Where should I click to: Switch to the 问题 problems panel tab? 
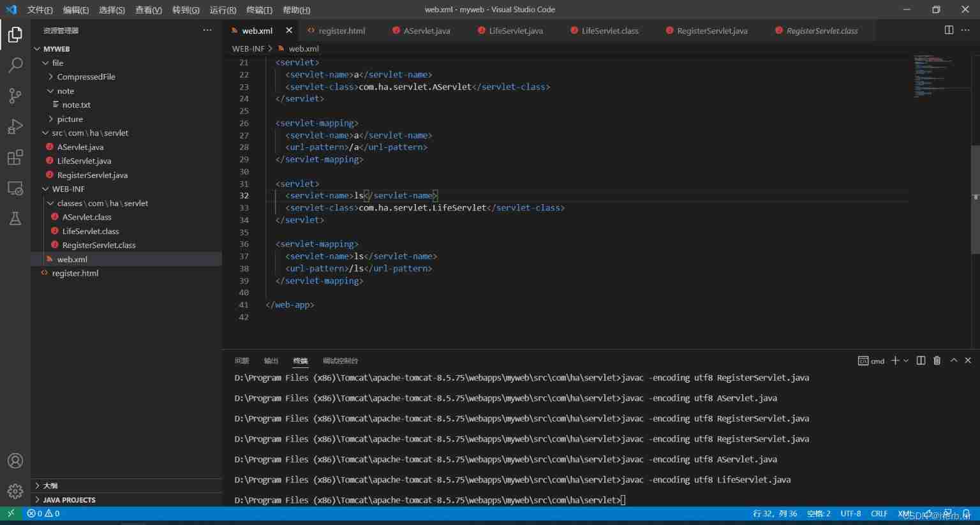241,361
